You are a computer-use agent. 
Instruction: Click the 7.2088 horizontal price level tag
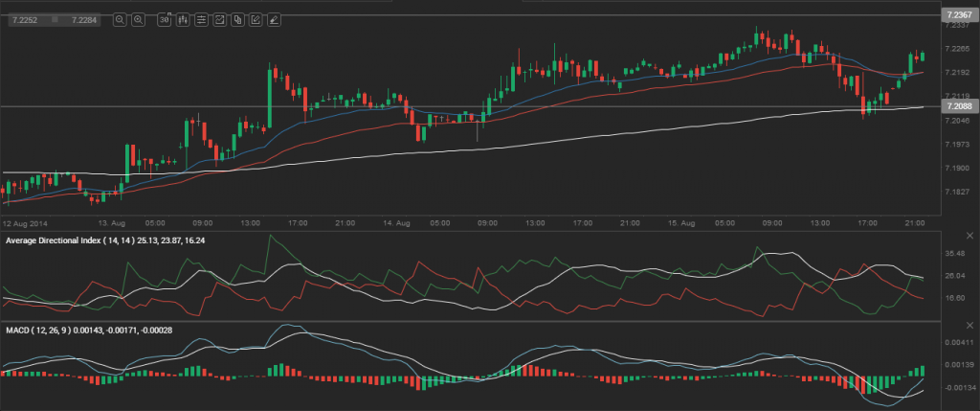click(957, 107)
